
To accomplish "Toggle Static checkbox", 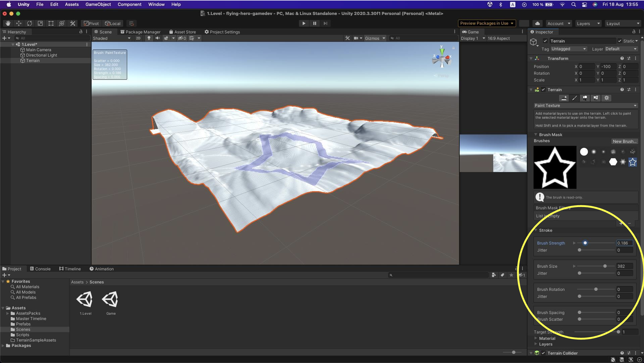I will (x=620, y=41).
